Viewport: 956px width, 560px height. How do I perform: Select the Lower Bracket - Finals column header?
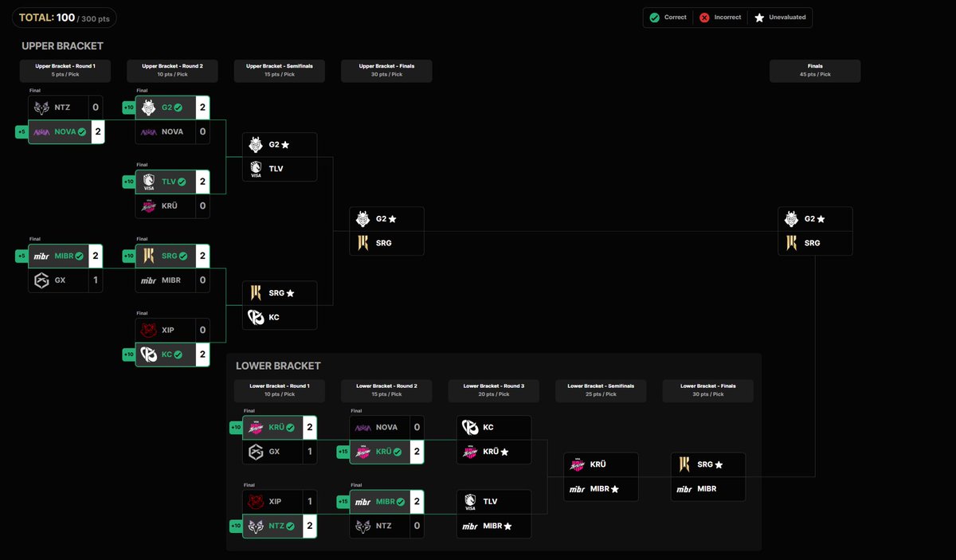tap(708, 390)
